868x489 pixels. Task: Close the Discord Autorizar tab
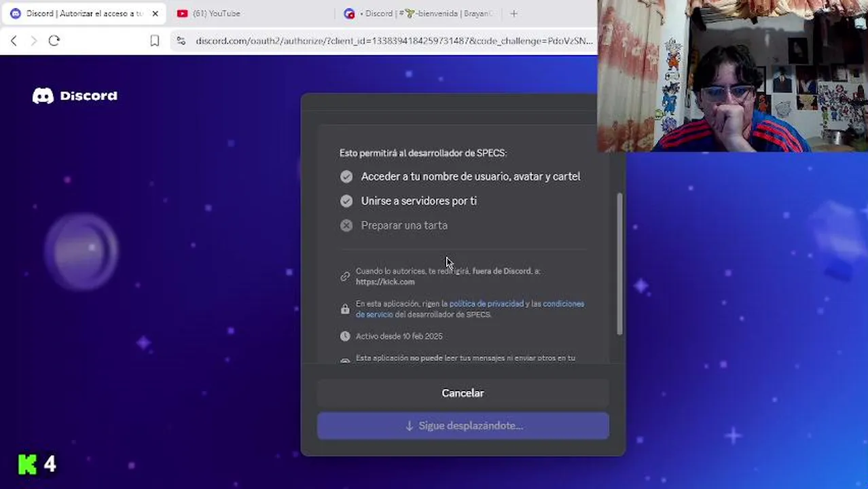[x=155, y=14]
